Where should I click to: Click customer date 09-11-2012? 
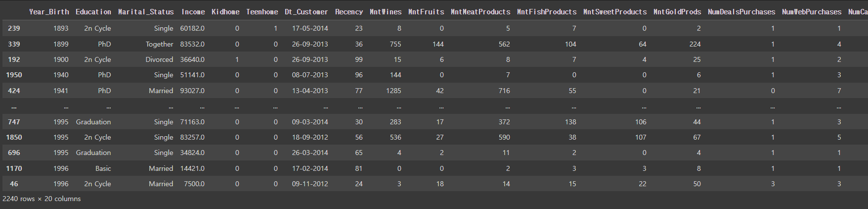tap(310, 184)
